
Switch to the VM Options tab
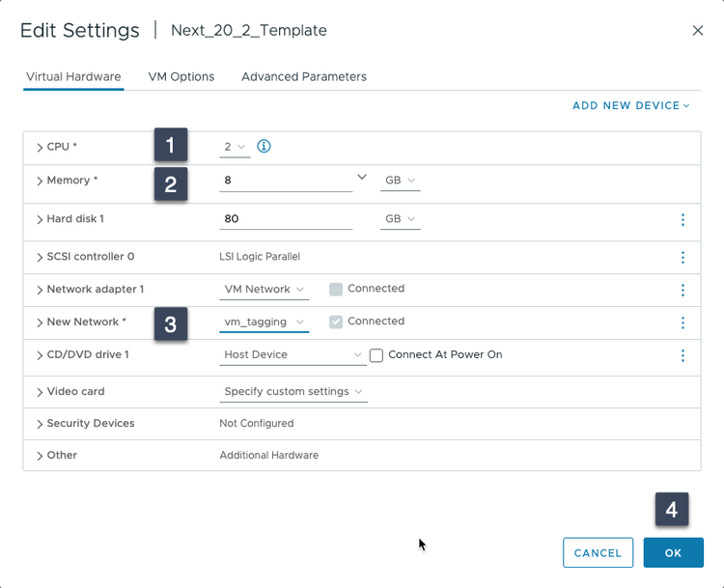181,76
